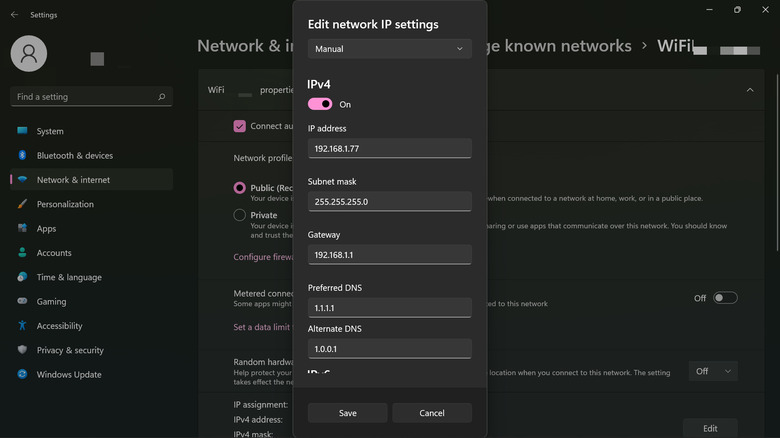Open Bluetooth & devices via its icon

[x=22, y=156]
